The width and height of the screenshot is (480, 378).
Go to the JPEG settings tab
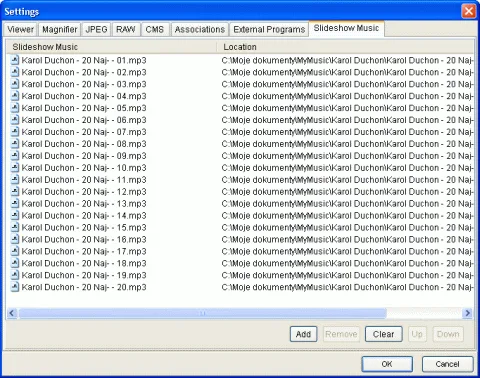click(x=96, y=29)
